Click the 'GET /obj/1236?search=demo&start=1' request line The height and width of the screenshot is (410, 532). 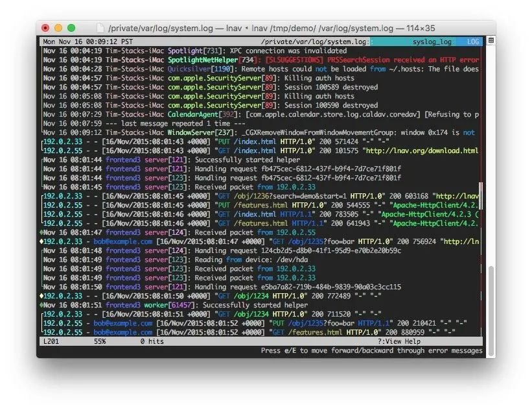(261, 197)
